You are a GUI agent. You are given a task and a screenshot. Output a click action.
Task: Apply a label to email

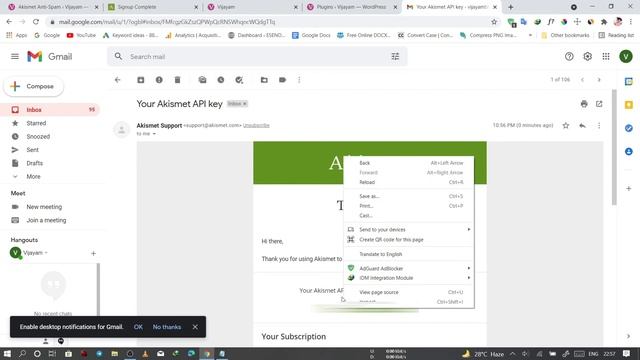(282, 80)
